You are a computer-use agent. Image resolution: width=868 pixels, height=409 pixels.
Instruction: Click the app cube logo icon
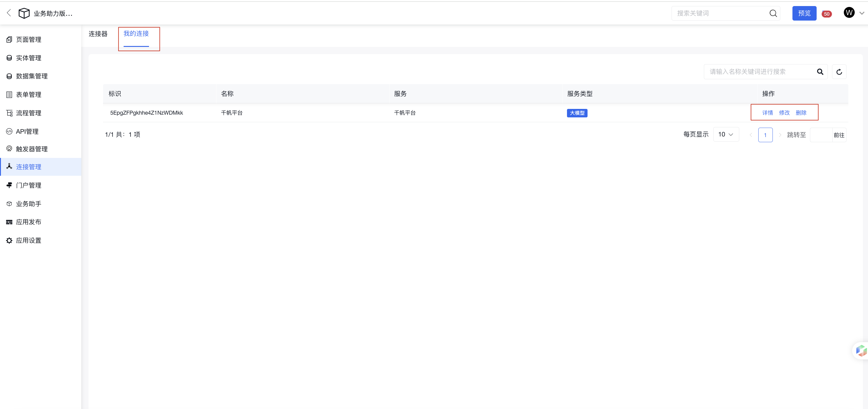[24, 13]
